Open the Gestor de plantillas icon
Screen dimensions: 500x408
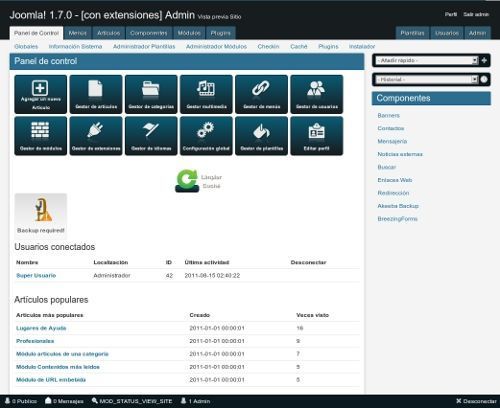[x=261, y=136]
